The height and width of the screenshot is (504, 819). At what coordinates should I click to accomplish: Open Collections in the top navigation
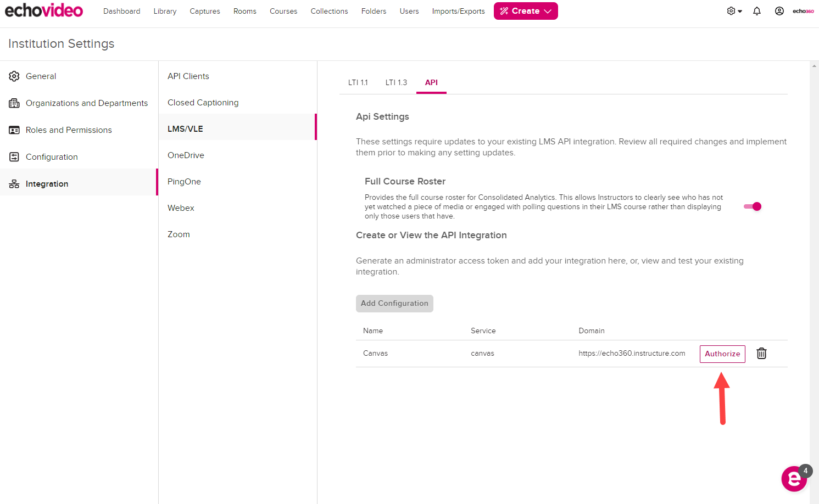(329, 11)
